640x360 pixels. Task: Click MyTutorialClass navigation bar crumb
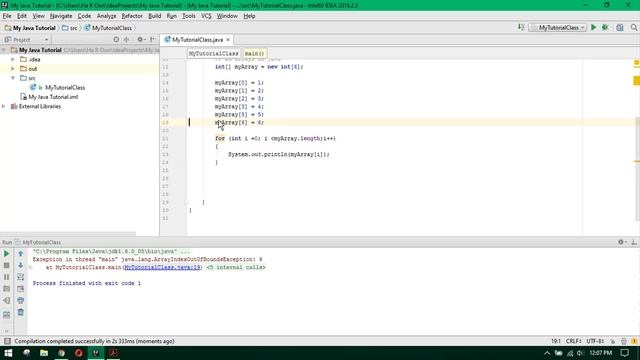[108, 28]
